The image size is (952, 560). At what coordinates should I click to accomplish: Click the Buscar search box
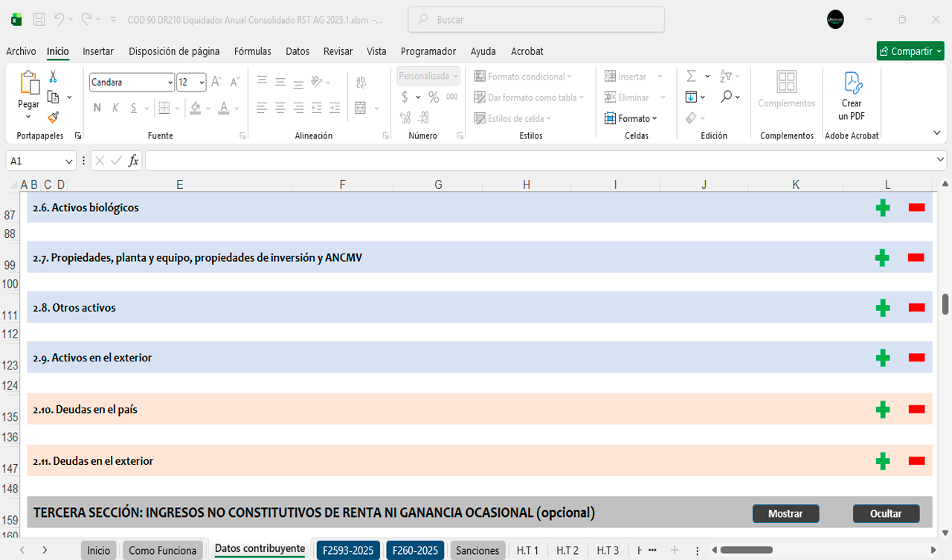[535, 20]
